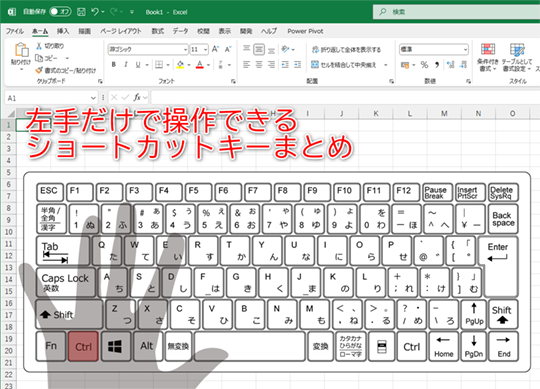
Task: Click the Decrease Font Size icon
Action: (x=228, y=49)
